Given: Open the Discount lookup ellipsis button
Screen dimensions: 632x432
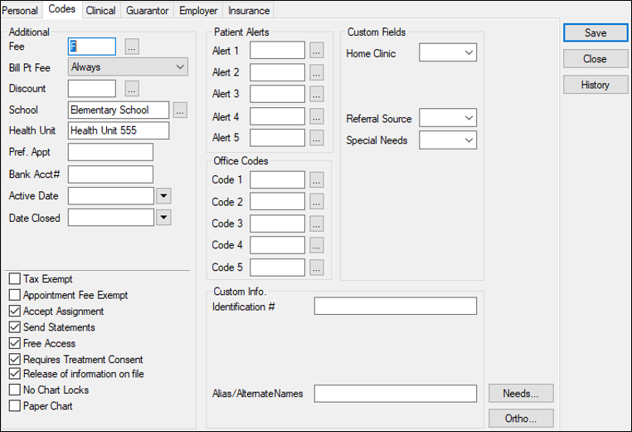Looking at the screenshot, I should tap(131, 89).
